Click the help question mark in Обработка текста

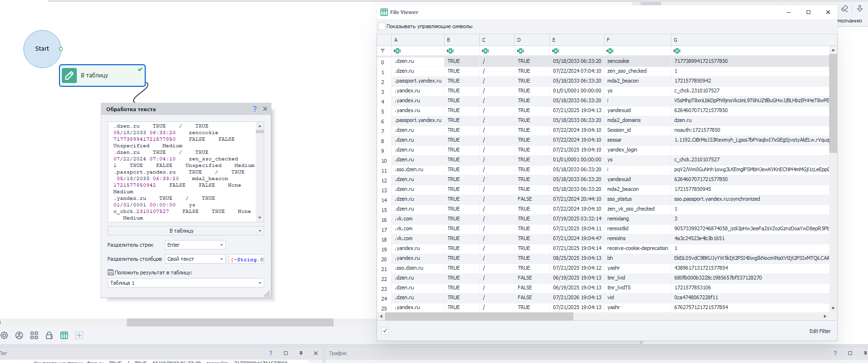click(x=255, y=109)
